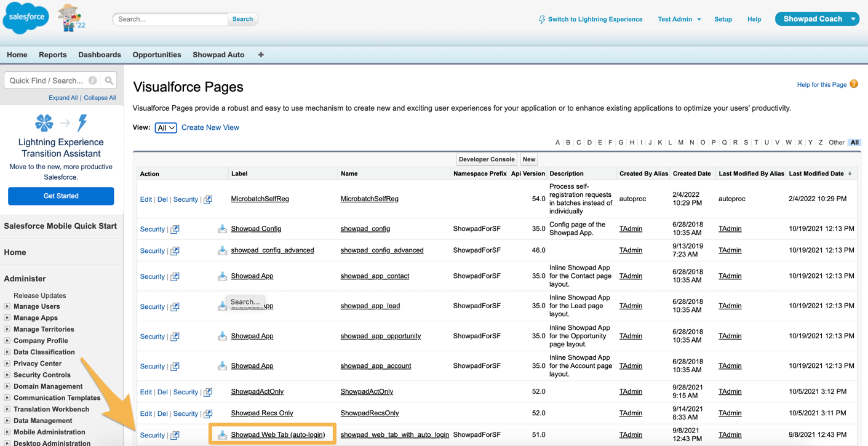Open showpad_app_lead name link
This screenshot has width=868, height=446.
tap(370, 306)
